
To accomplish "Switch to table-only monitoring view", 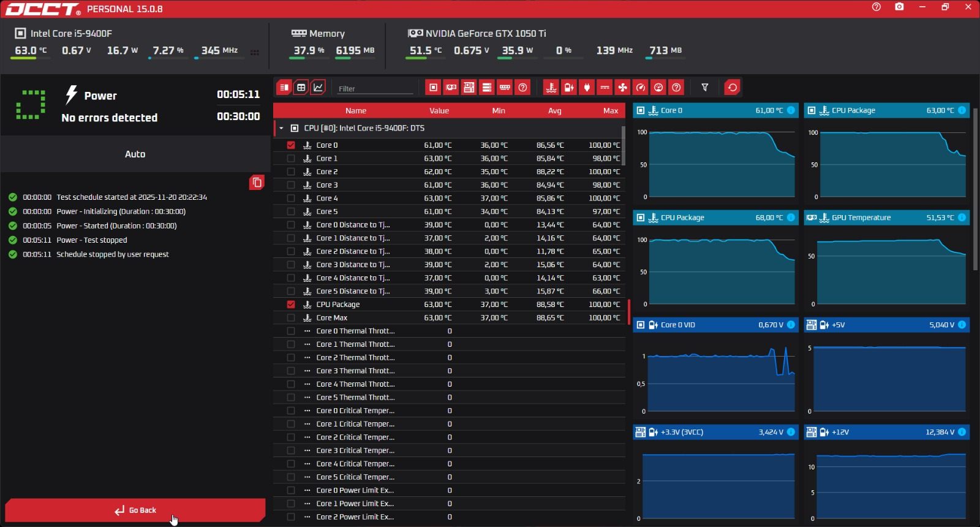I will [301, 88].
